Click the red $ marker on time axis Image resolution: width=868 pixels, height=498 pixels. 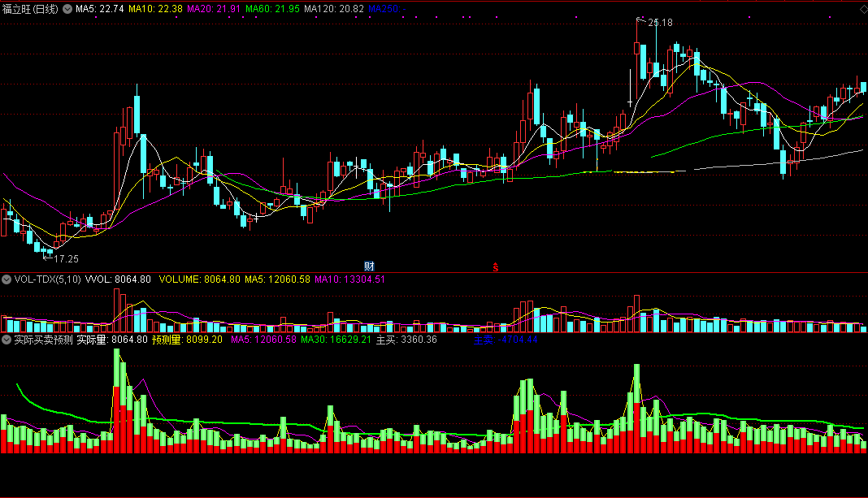496,267
